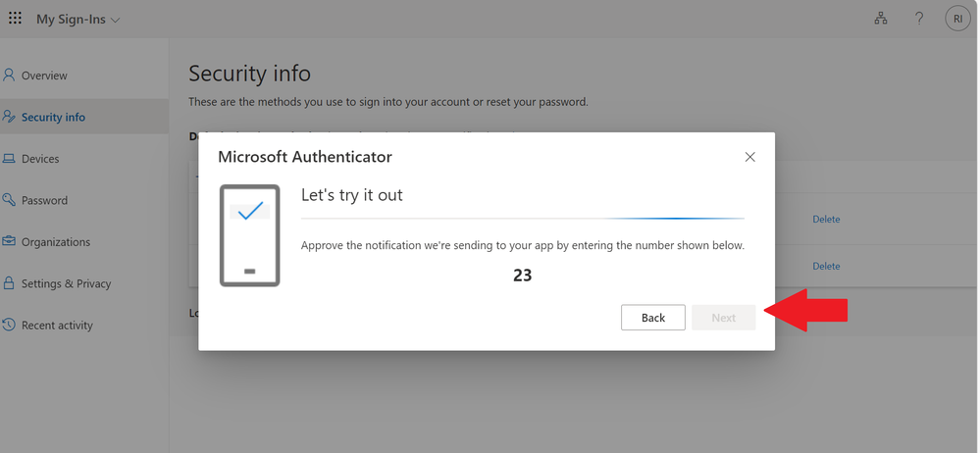Click the Recent activity clock icon

[10, 326]
